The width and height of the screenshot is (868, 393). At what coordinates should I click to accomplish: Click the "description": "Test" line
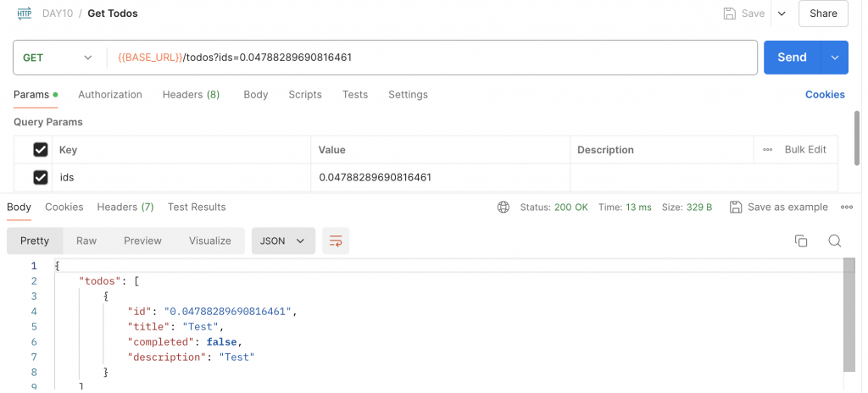pos(191,357)
